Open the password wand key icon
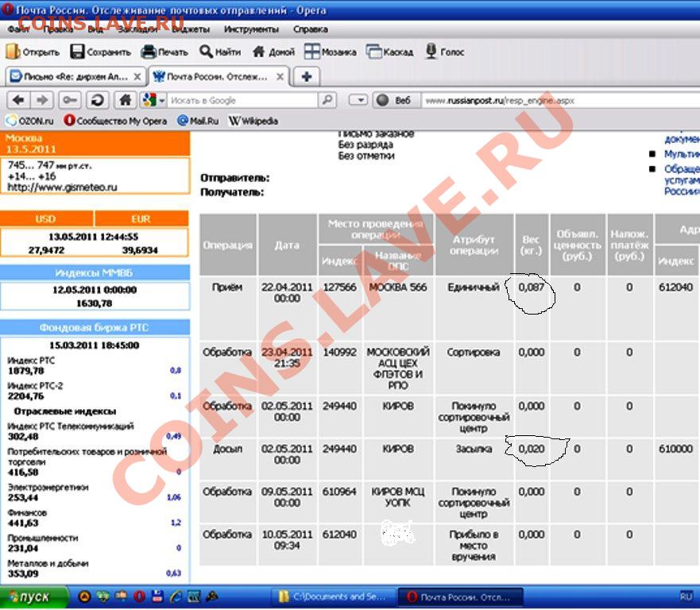Image resolution: width=700 pixels, height=610 pixels. coord(70,100)
